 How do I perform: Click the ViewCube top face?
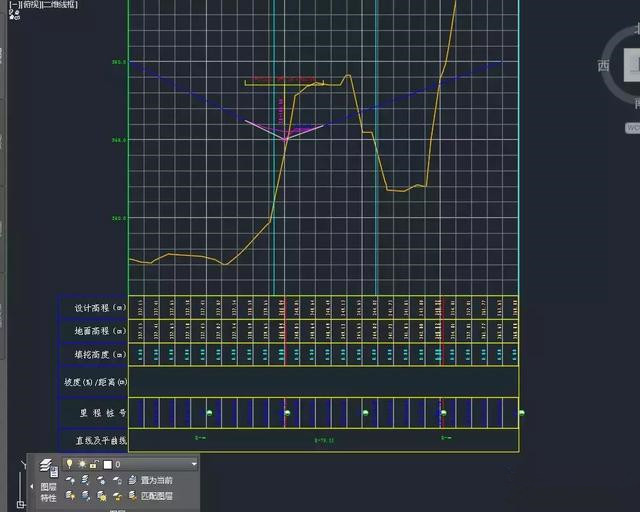coord(632,65)
